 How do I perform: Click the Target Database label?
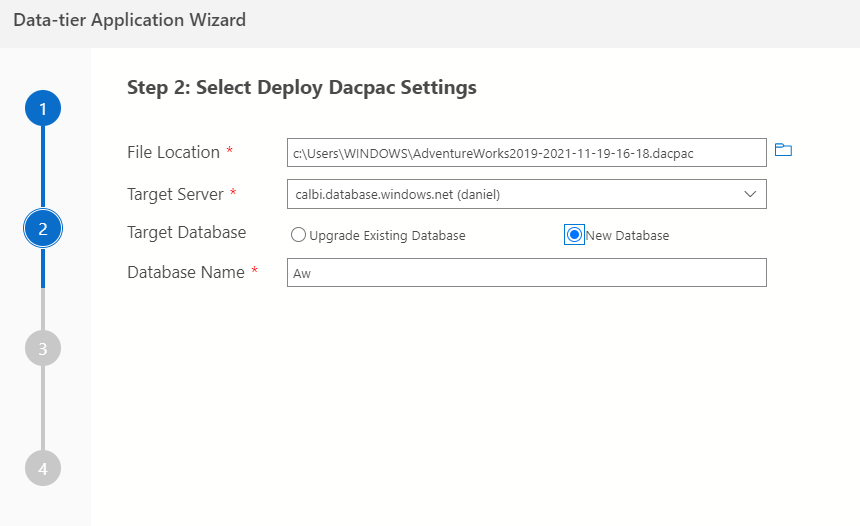pos(186,232)
